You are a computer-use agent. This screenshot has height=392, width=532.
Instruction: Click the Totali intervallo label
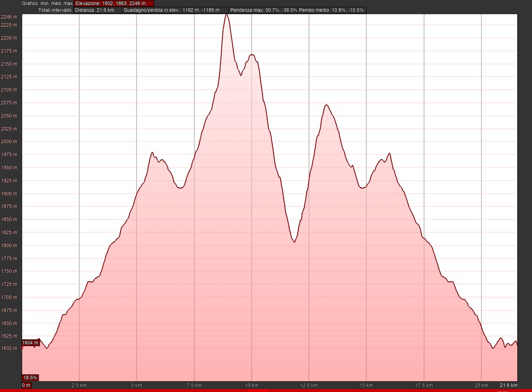point(55,10)
